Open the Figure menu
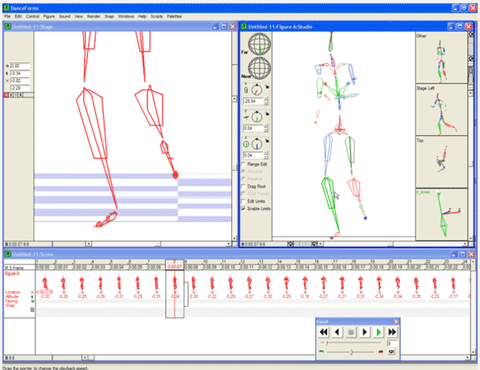 pos(49,16)
